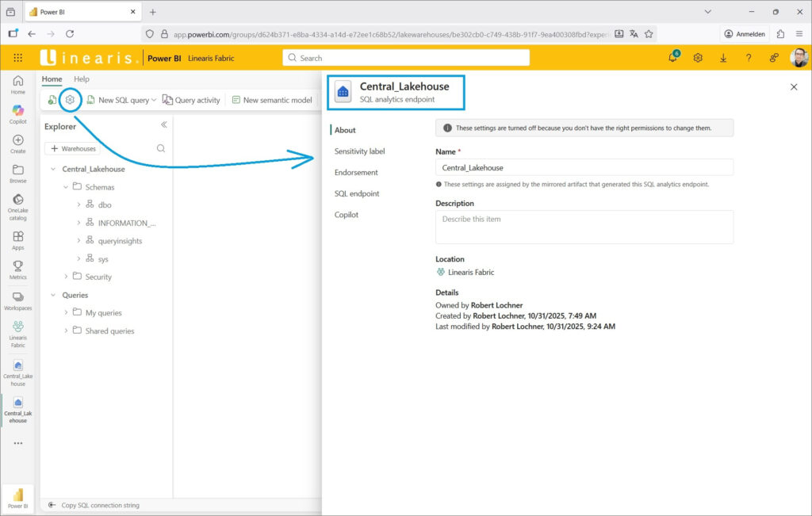
Task: Open Copilot from the left sidebar
Action: pos(17,114)
